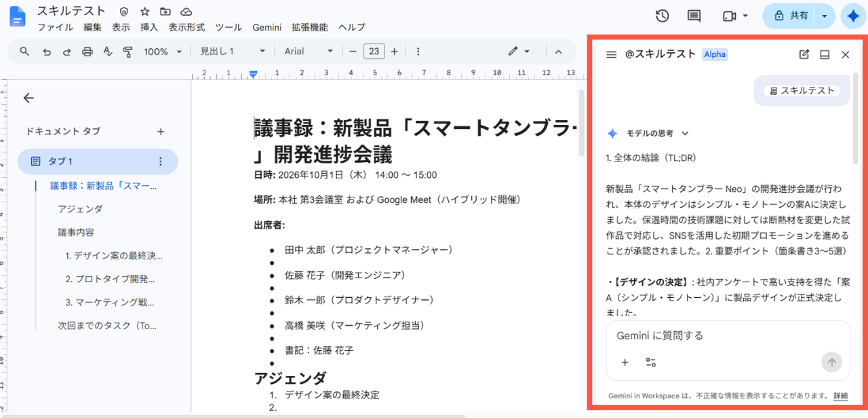This screenshot has width=868, height=418.
Task: Click the 共有 share button
Action: tap(790, 16)
